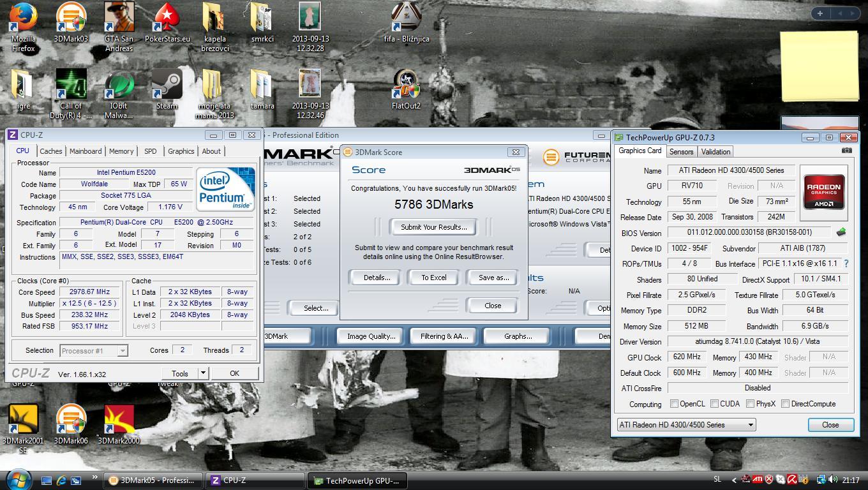Open the Validation tab in GPU-Z
Image resolution: width=868 pixels, height=490 pixels.
pos(715,152)
